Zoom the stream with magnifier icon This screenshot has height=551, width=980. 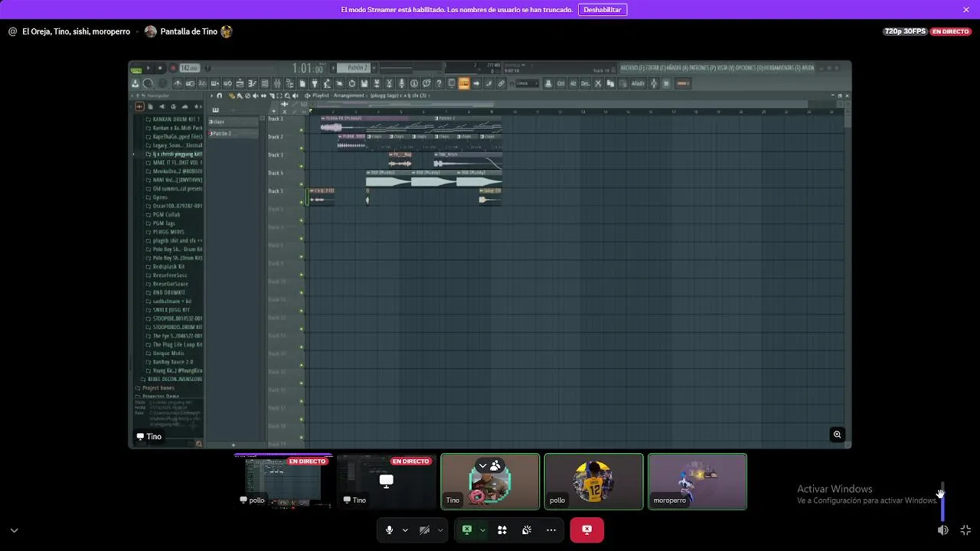pos(837,435)
